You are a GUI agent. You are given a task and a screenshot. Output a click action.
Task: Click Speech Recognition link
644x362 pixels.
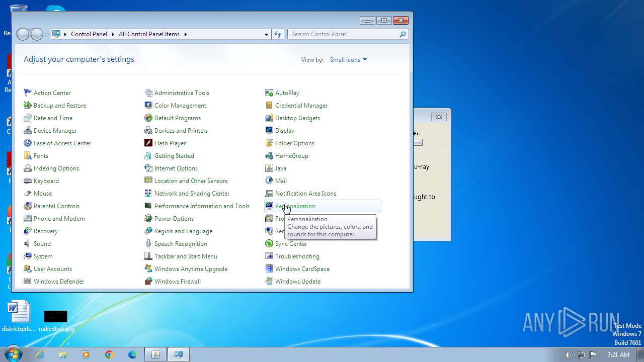click(x=181, y=243)
